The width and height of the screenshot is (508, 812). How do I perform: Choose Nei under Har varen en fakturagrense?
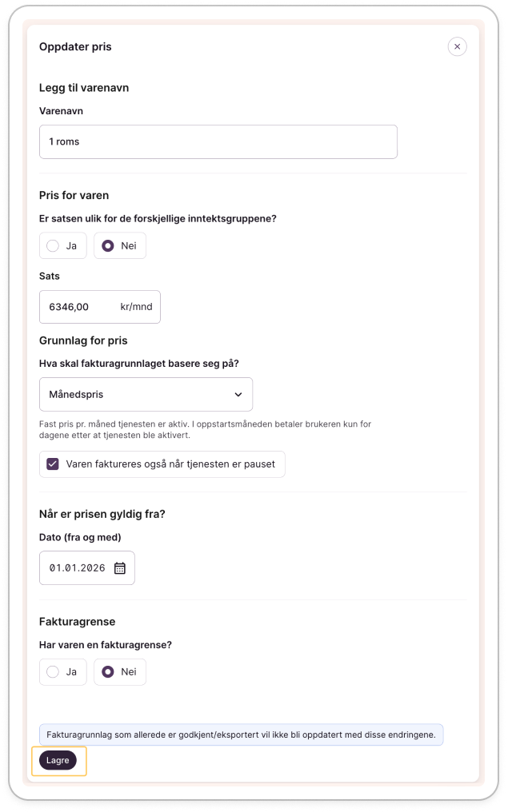(120, 672)
